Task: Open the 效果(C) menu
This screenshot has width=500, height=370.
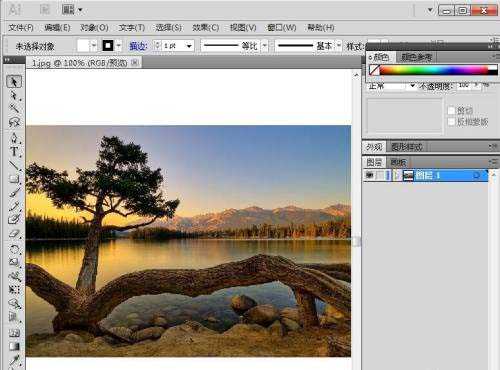Action: pos(205,28)
